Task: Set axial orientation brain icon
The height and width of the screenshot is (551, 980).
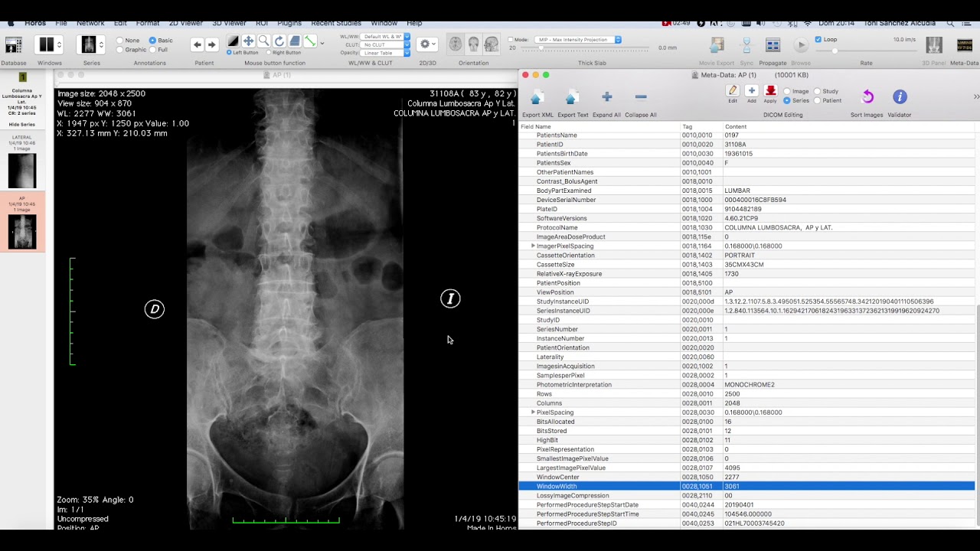Action: (456, 44)
